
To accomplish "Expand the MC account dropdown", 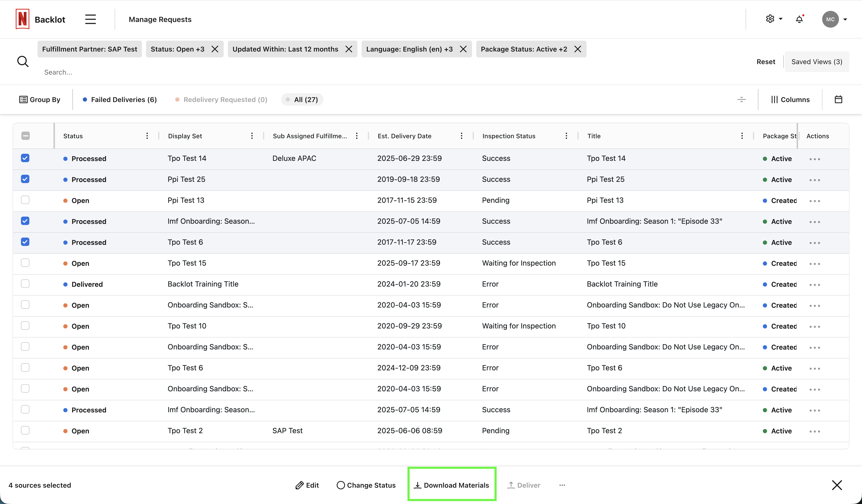I will click(836, 19).
